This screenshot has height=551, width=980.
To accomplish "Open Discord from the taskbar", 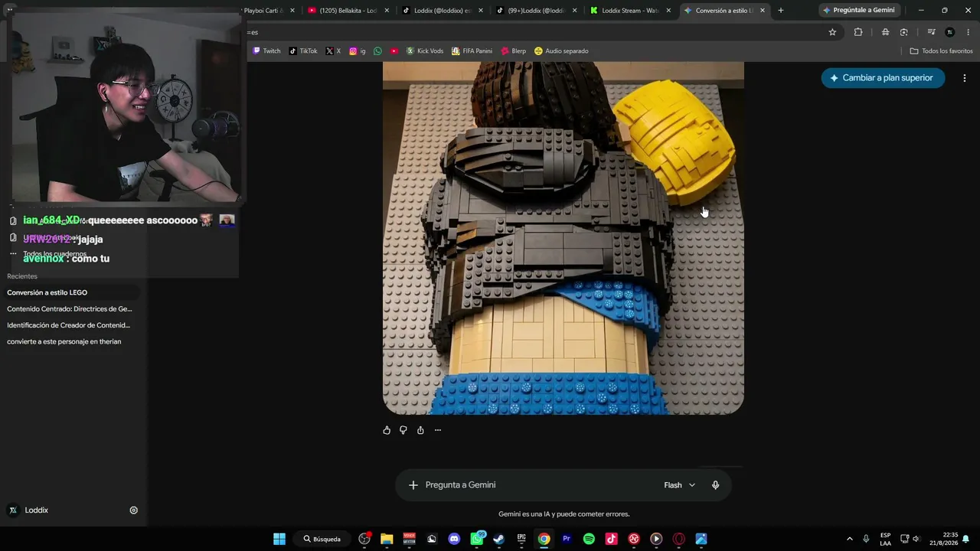I will click(454, 539).
